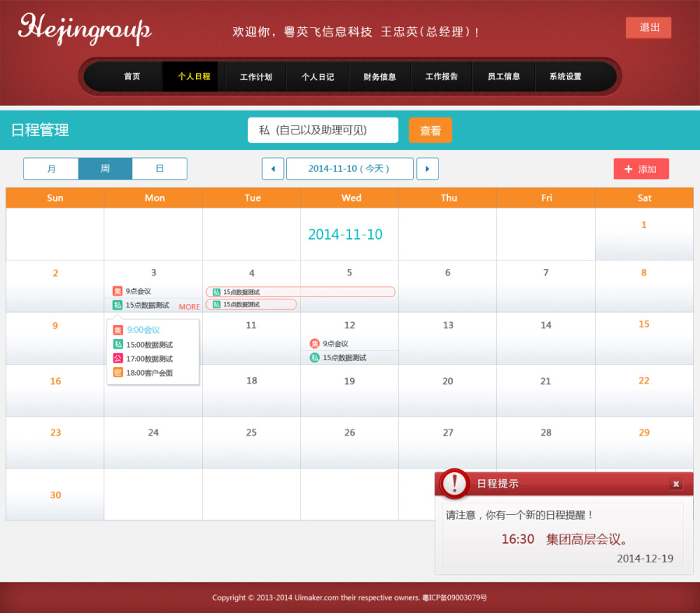Open the 工作报告 menu item

pyautogui.click(x=442, y=77)
